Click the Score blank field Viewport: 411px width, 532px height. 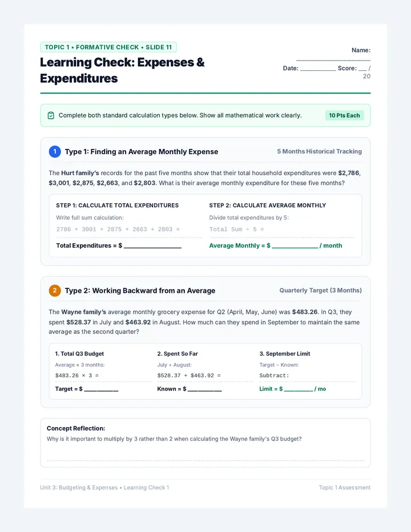[x=362, y=70]
